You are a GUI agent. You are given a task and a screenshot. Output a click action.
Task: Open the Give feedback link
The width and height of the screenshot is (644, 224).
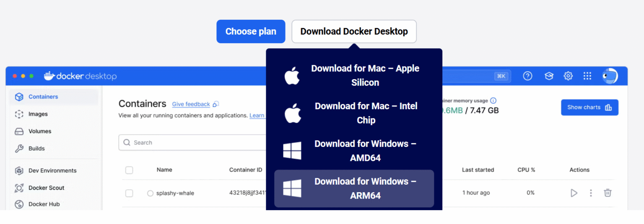point(191,104)
